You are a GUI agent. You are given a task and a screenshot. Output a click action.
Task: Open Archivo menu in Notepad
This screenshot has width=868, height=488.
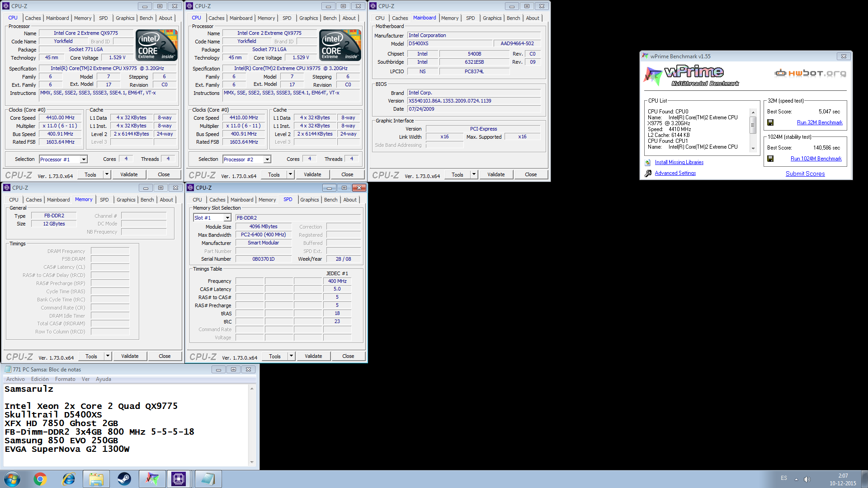[x=15, y=379]
